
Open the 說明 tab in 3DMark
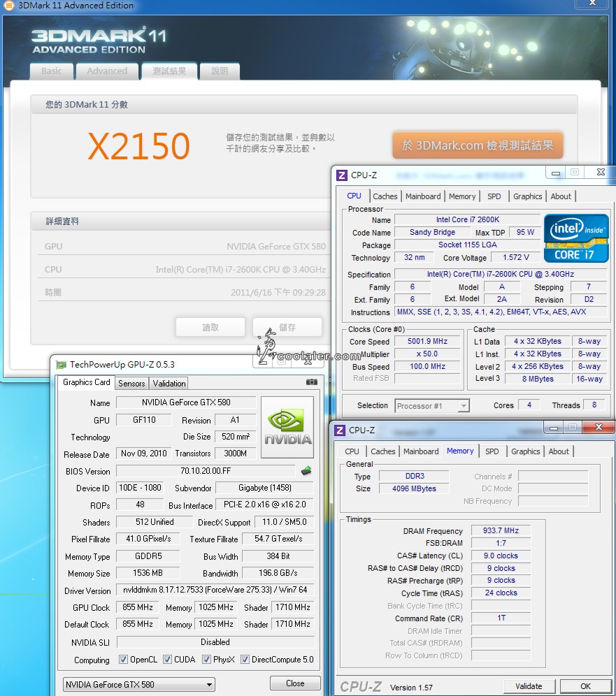click(220, 71)
